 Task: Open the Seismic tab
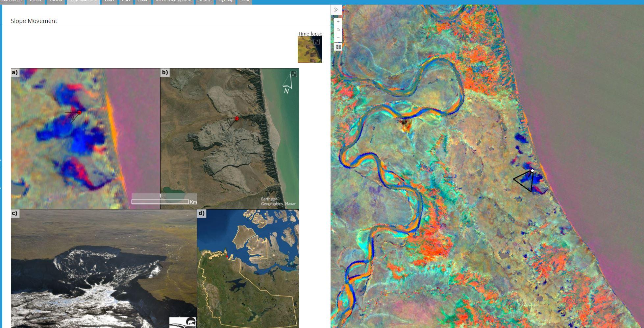(205, 1)
